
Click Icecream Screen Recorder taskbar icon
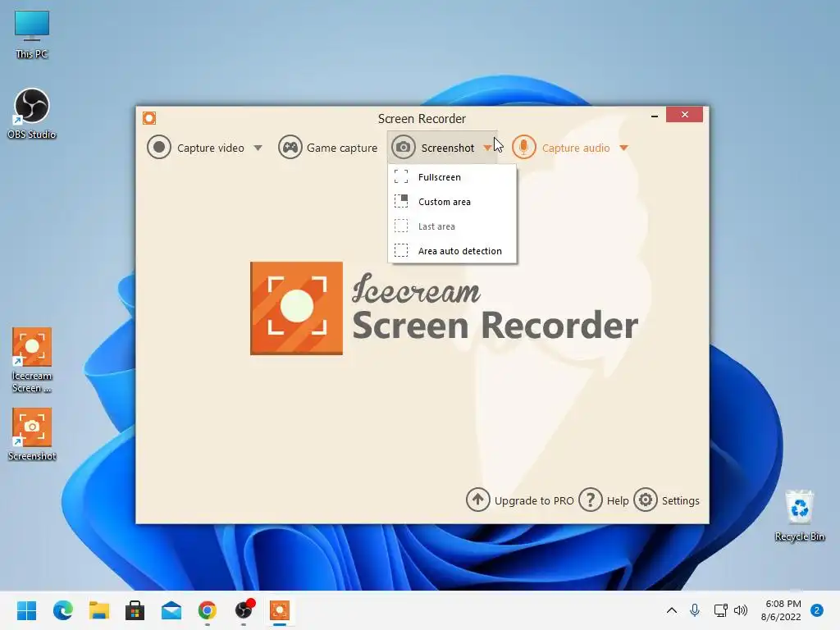click(x=280, y=610)
